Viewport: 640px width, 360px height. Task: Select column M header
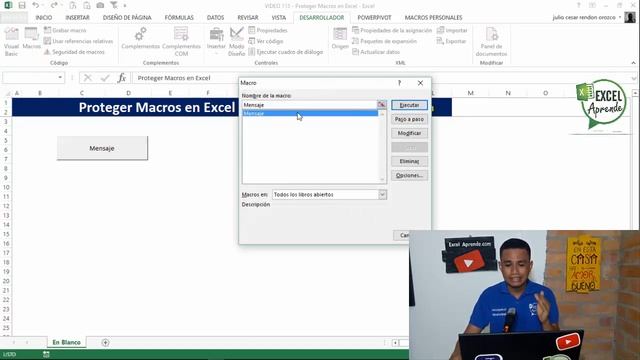[471, 93]
